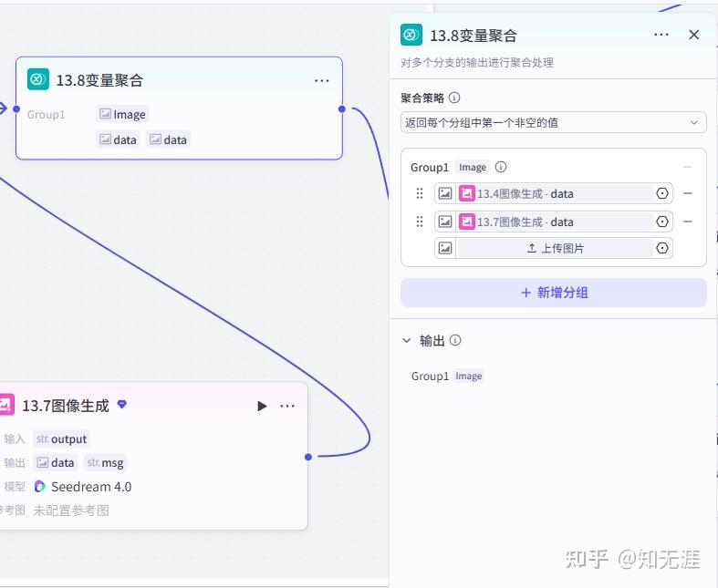718x588 pixels.
Task: Grab drag handle of 13.4图像生成 row
Action: coord(420,193)
